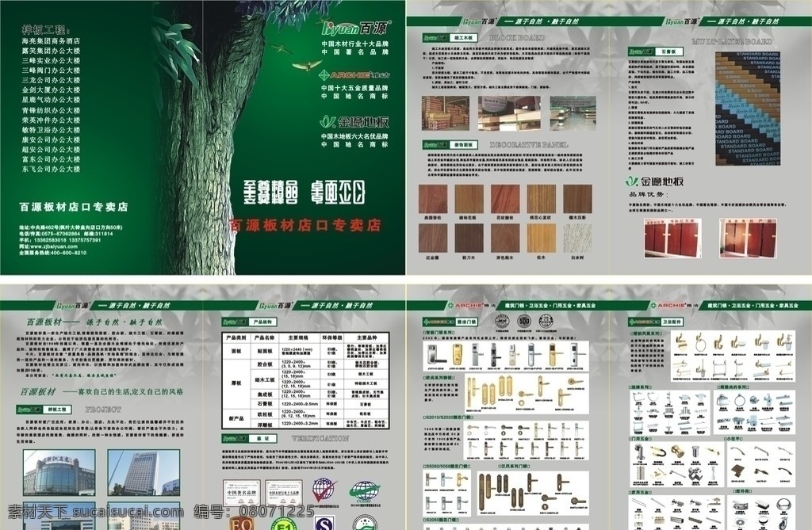Click the Biyuan 百源 logo on green cover
The height and width of the screenshot is (530, 812).
tap(354, 25)
